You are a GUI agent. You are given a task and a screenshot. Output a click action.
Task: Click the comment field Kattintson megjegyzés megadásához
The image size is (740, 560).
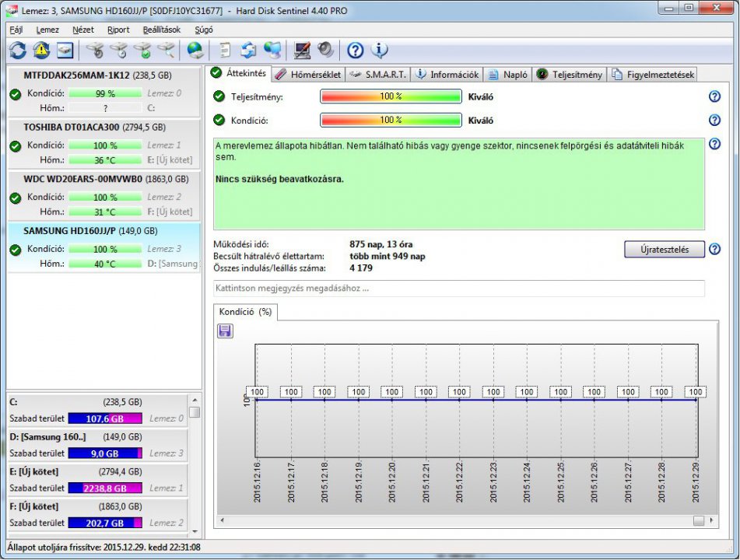[459, 289]
